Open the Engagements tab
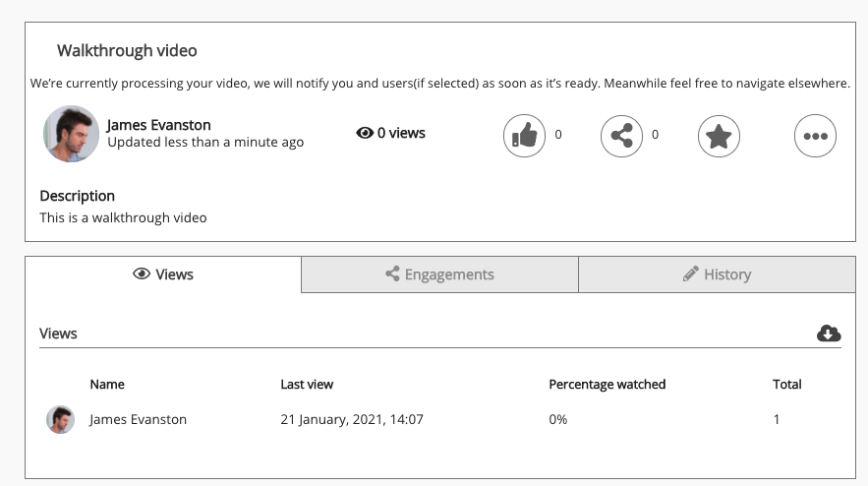Screen dimensions: 868x486 [x=439, y=274]
